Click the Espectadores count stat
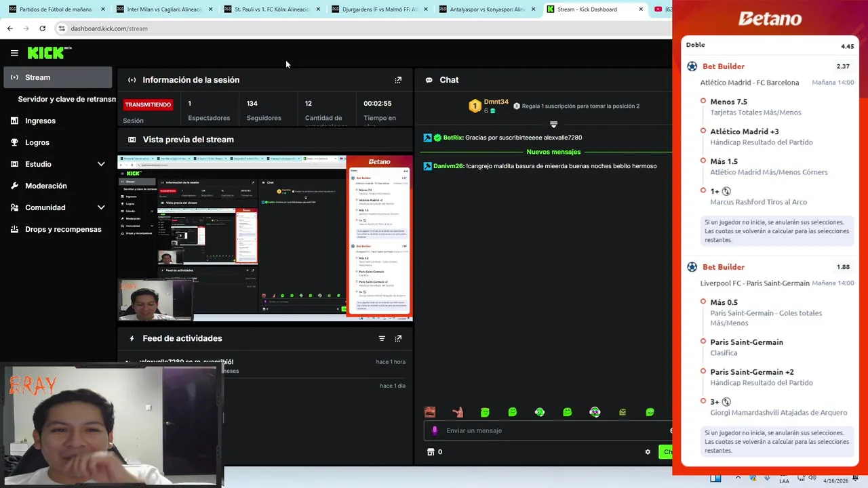868x488 pixels. (x=209, y=110)
